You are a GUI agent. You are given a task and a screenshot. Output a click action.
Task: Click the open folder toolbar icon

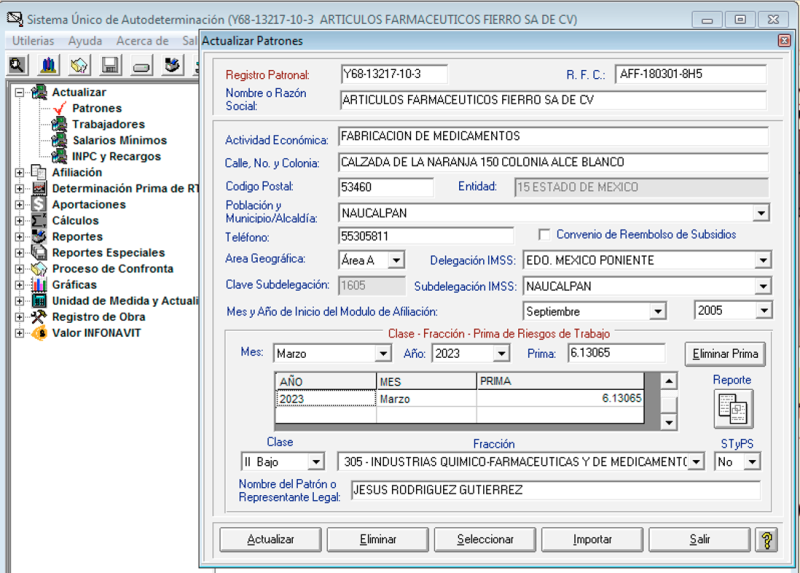pos(79,65)
